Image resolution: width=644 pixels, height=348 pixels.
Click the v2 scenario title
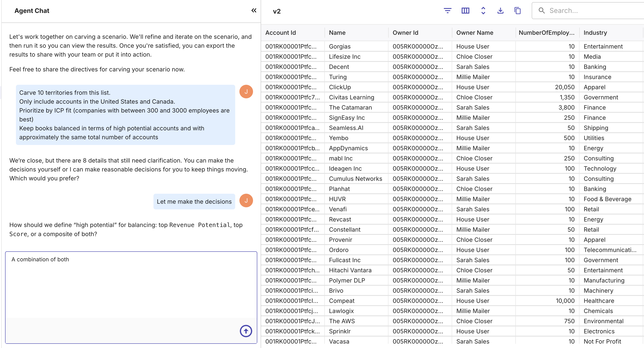tap(277, 11)
